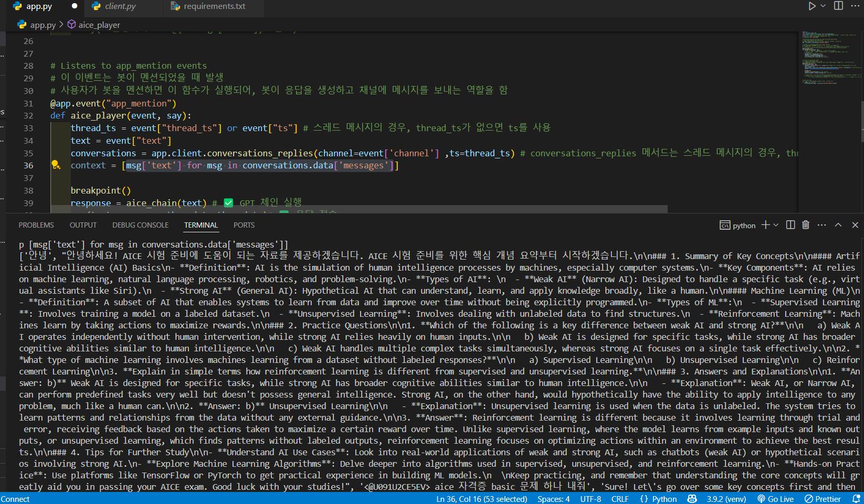Kill terminal with trash icon
Screen dimensions: 864x504
(806, 225)
